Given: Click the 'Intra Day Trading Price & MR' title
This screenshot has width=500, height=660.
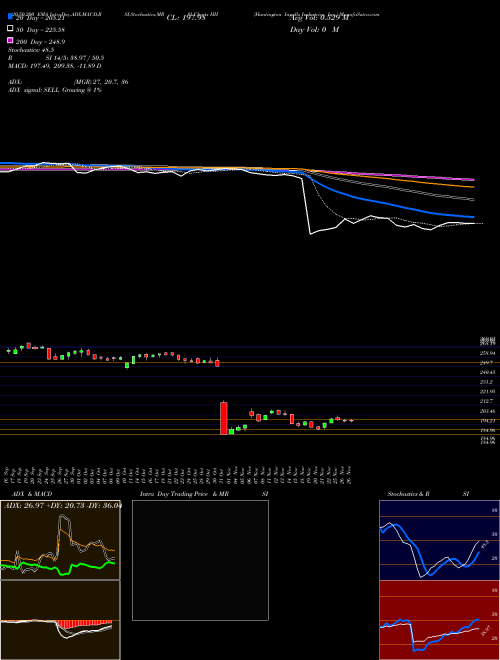Looking at the screenshot, I should tap(184, 494).
